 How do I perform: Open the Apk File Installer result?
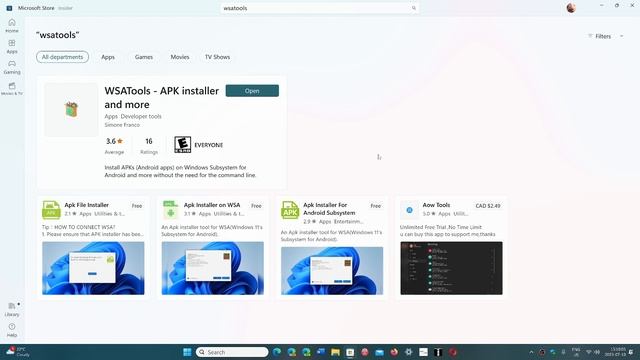(93, 248)
